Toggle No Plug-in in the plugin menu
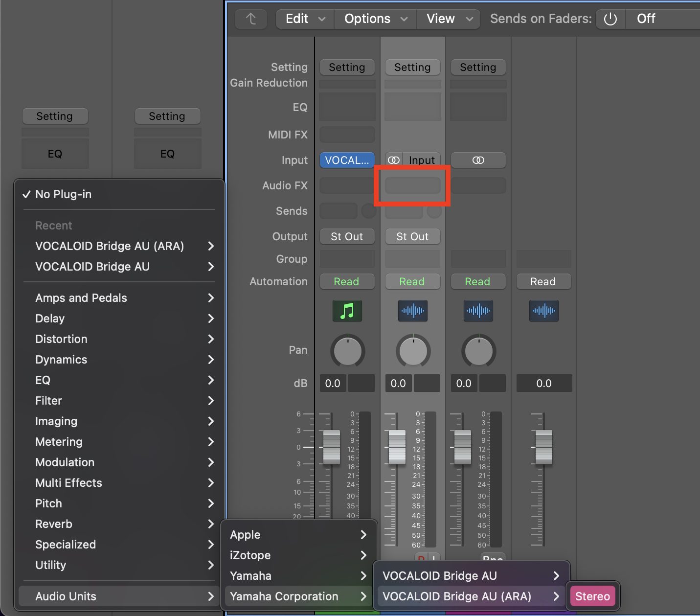 [63, 194]
